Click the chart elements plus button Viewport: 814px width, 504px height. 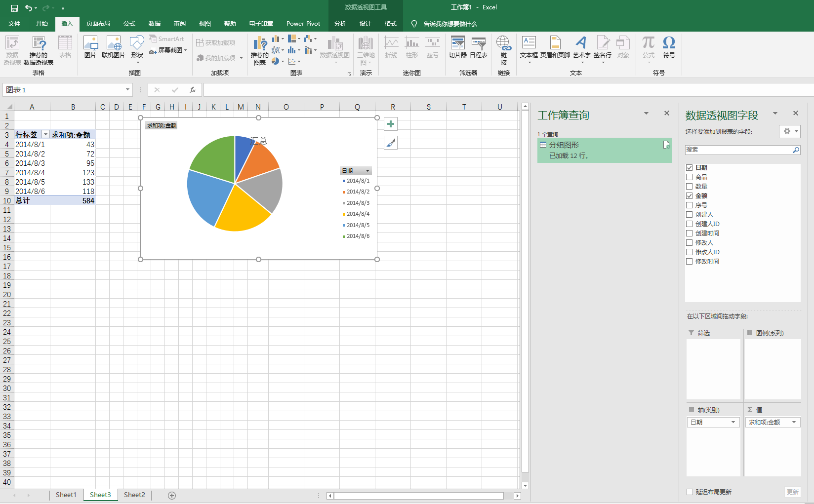click(391, 124)
